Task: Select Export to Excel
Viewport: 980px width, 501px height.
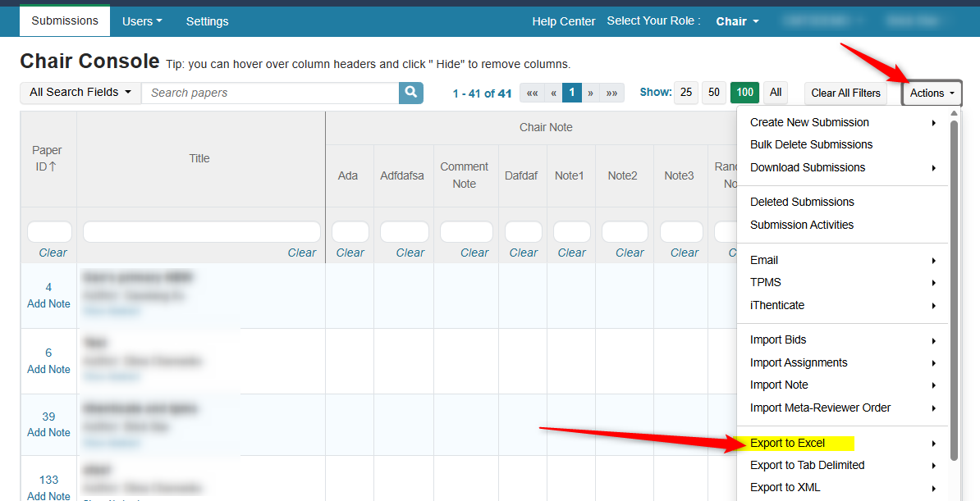Action: pyautogui.click(x=843, y=443)
